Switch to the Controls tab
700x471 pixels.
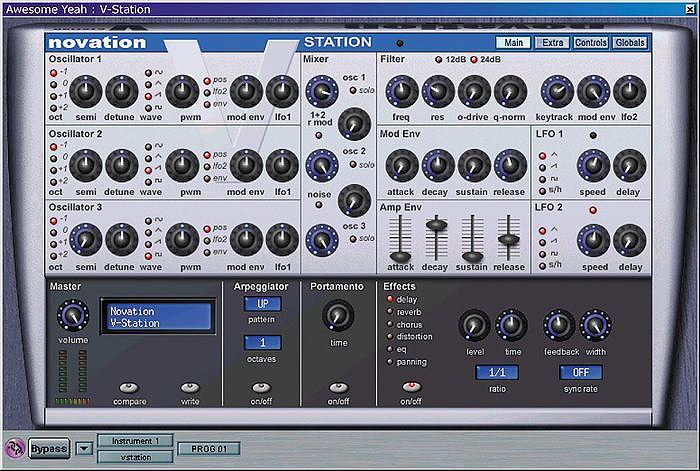591,43
